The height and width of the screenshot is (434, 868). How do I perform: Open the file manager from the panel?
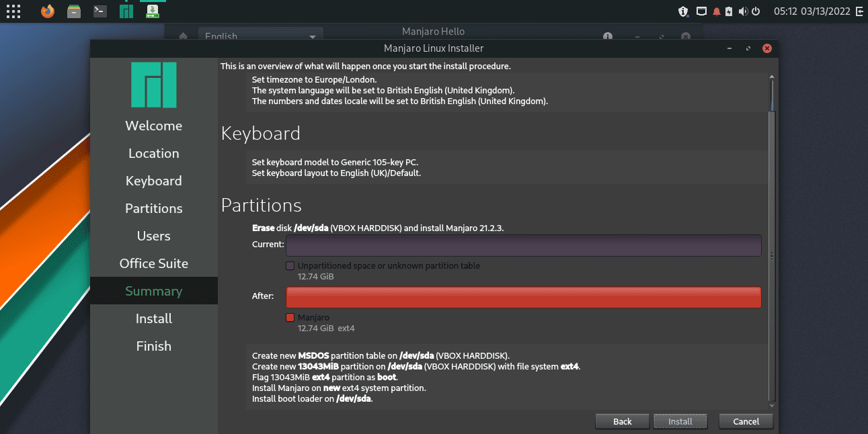click(74, 11)
